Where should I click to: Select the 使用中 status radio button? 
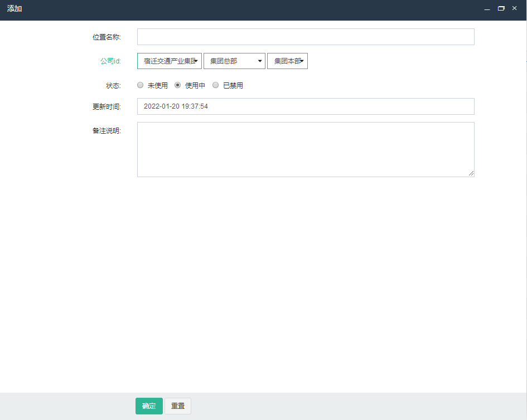pos(178,85)
